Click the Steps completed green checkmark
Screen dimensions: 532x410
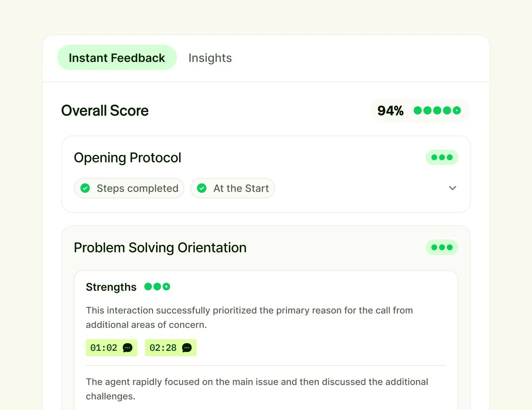pyautogui.click(x=85, y=188)
